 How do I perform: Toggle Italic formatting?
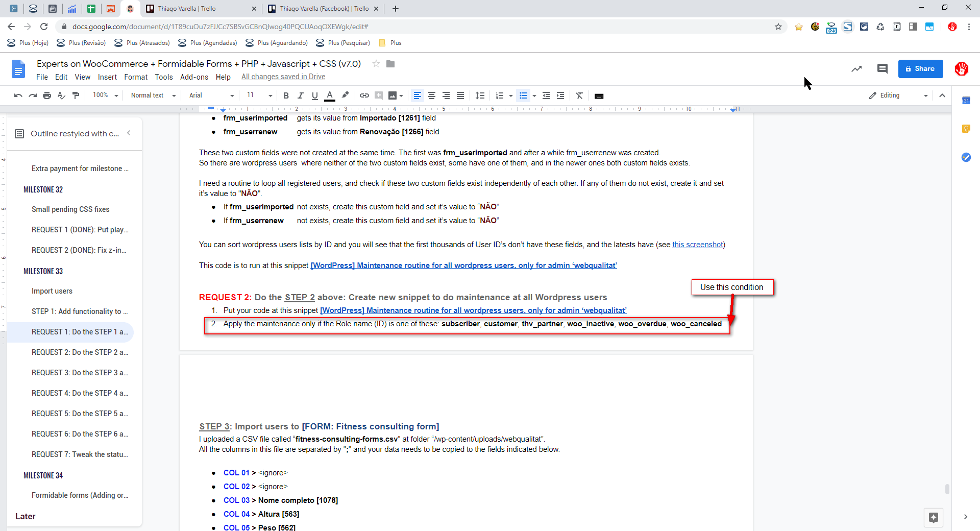click(x=300, y=95)
